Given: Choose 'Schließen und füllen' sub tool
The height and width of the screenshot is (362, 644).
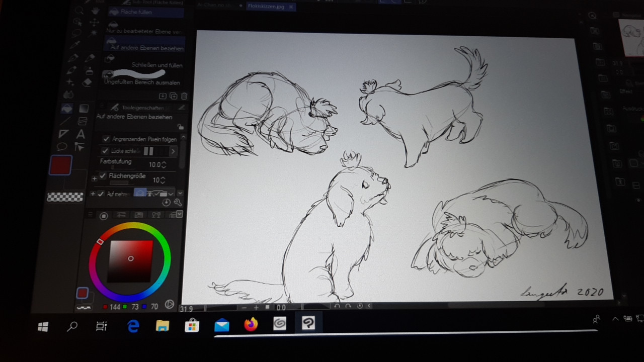Looking at the screenshot, I should pyautogui.click(x=156, y=65).
